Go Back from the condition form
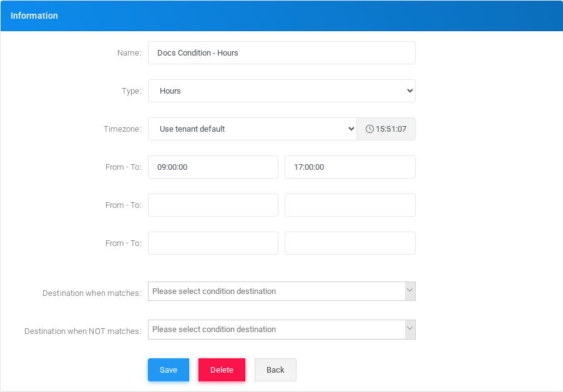 click(x=275, y=370)
